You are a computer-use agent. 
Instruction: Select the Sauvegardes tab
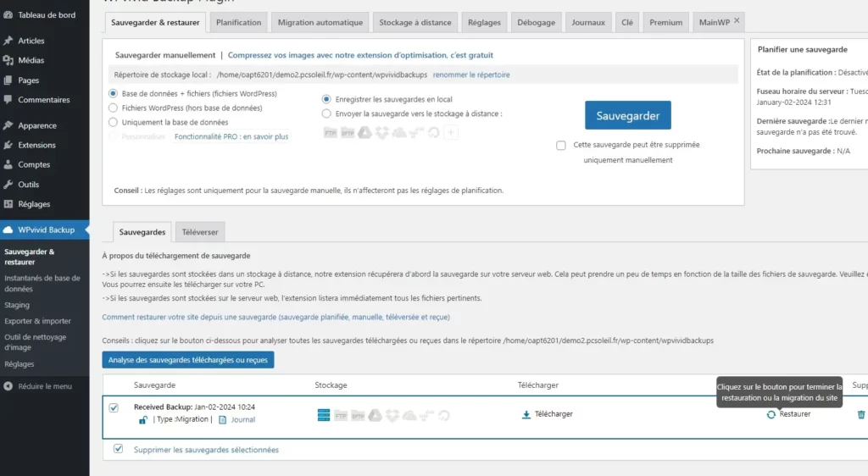142,232
